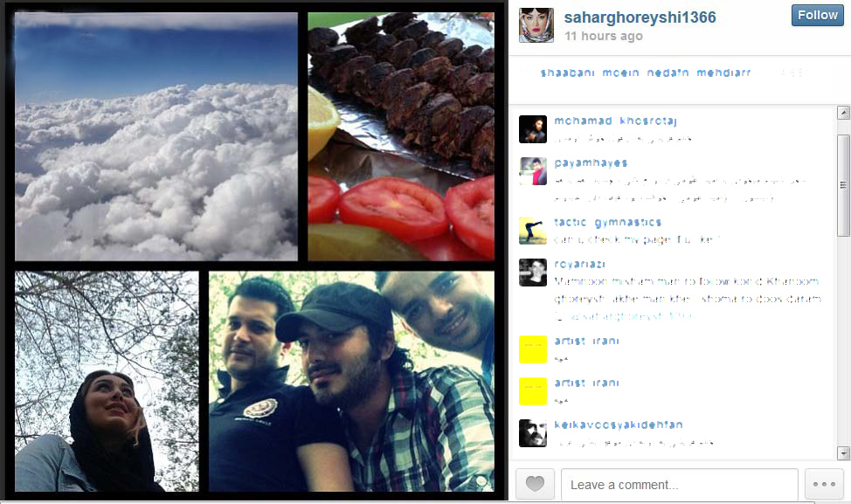
Task: Open sahargoreyshi1366 profile picture
Action: 536,25
